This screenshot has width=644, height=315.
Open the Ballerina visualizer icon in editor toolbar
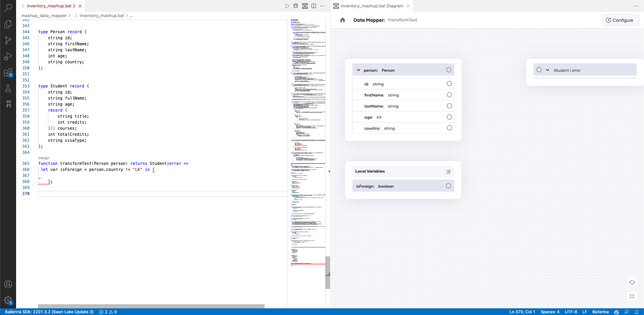pyautogui.click(x=305, y=6)
